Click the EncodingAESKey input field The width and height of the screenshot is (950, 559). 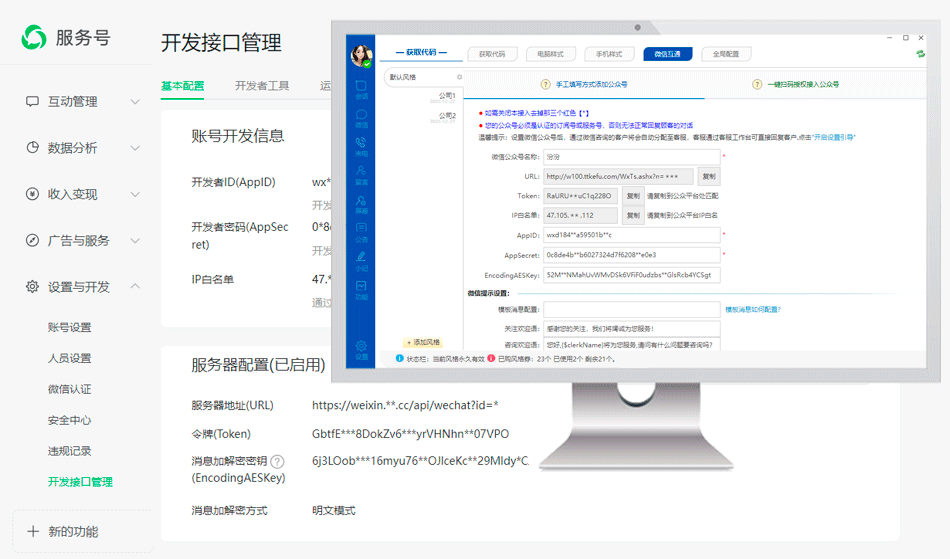pos(631,275)
